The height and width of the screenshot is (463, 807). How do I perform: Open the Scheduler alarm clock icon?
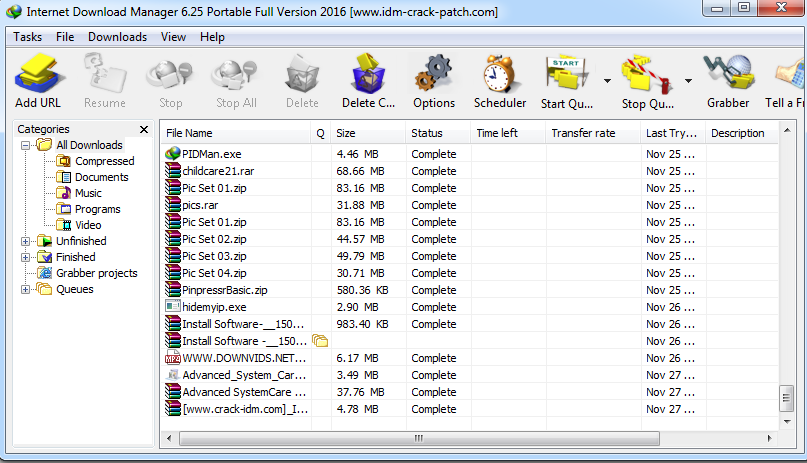click(499, 74)
